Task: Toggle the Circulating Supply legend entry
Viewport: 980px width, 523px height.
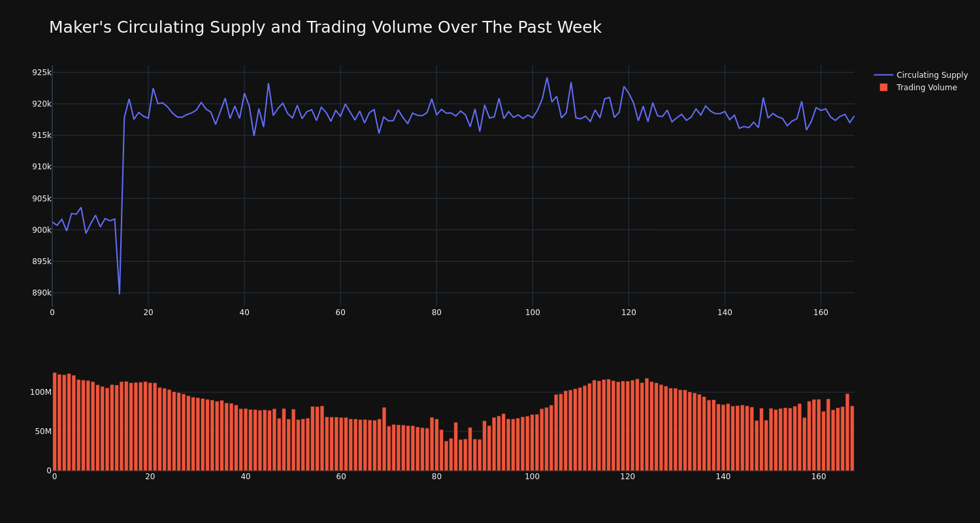Action: (x=921, y=75)
